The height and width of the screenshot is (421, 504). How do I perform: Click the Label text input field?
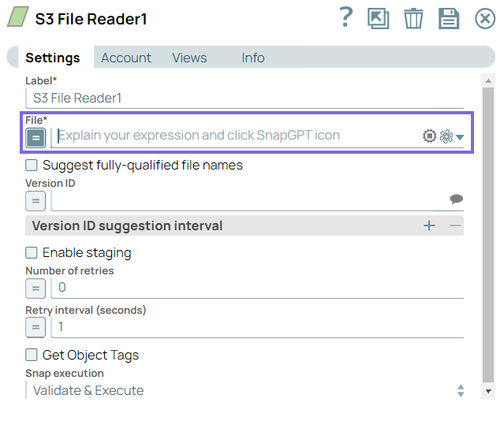(x=245, y=99)
